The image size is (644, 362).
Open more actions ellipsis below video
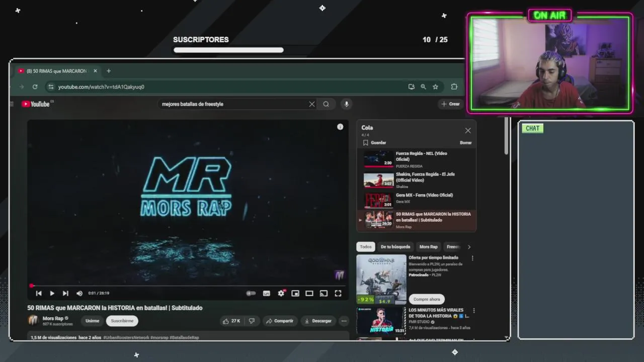[x=344, y=321]
